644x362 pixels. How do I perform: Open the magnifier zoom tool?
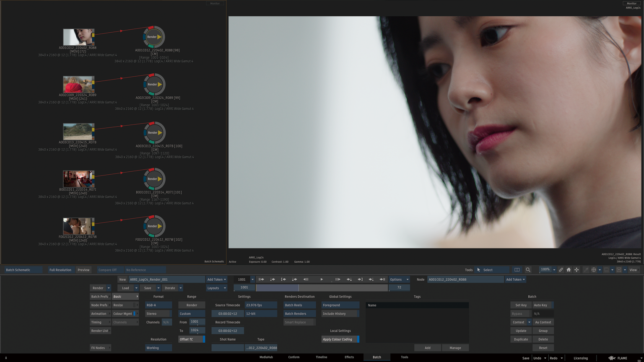point(528,270)
